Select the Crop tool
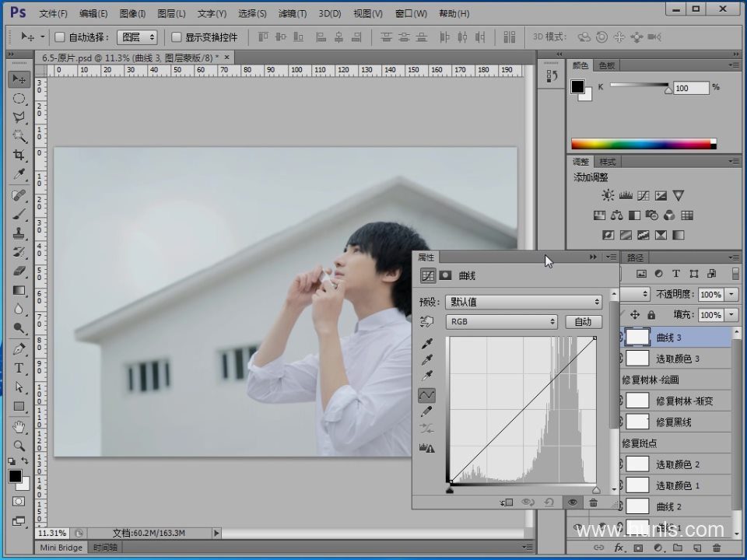 pos(19,156)
